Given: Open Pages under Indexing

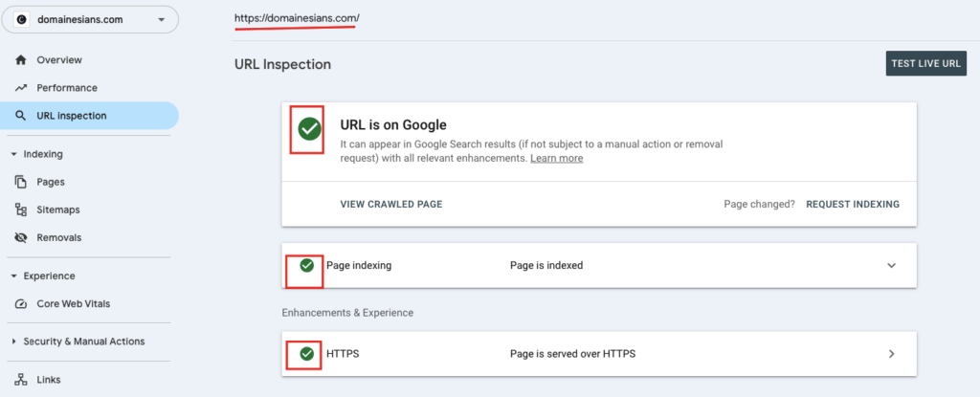Looking at the screenshot, I should coord(51,182).
